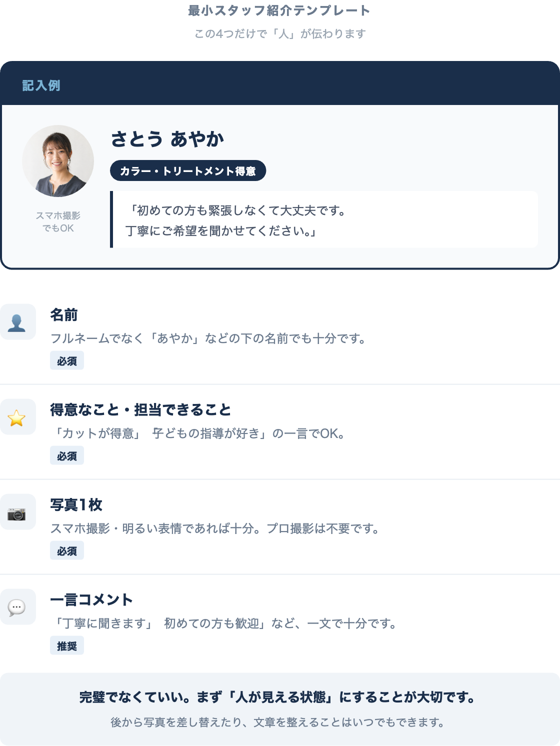Click the 記入例 header label
Image resolution: width=560 pixels, height=746 pixels.
(41, 85)
